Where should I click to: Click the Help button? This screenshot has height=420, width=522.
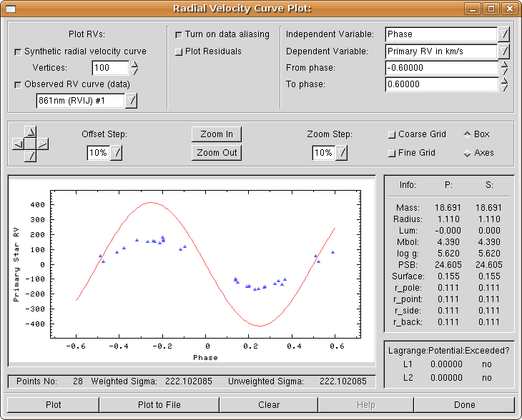click(365, 405)
